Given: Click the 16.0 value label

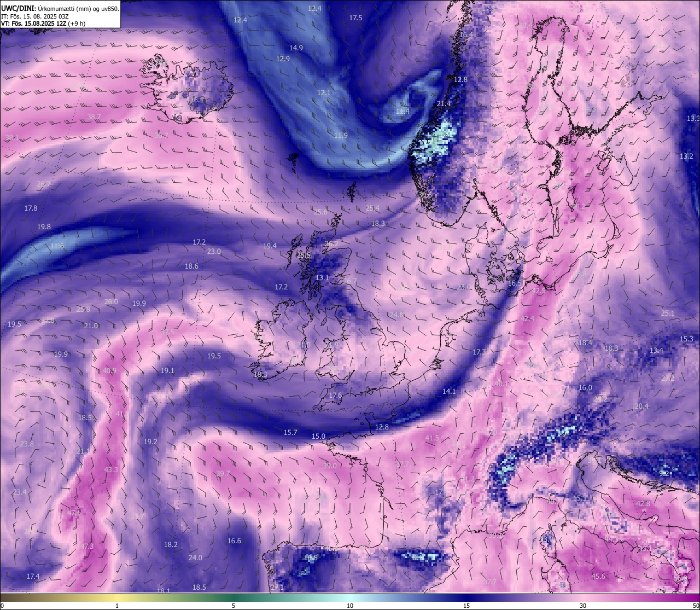Looking at the screenshot, I should point(585,387).
